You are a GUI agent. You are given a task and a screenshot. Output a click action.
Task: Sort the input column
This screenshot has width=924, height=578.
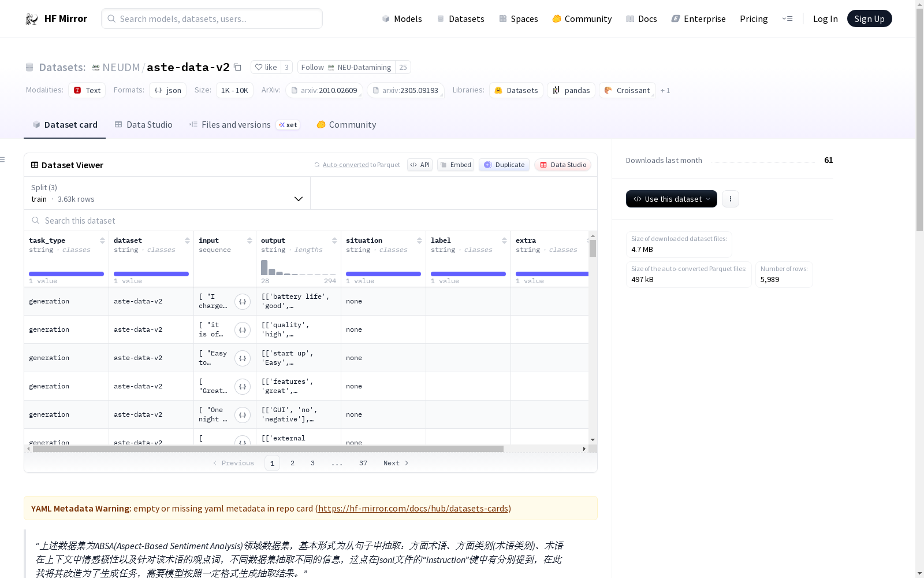point(249,240)
